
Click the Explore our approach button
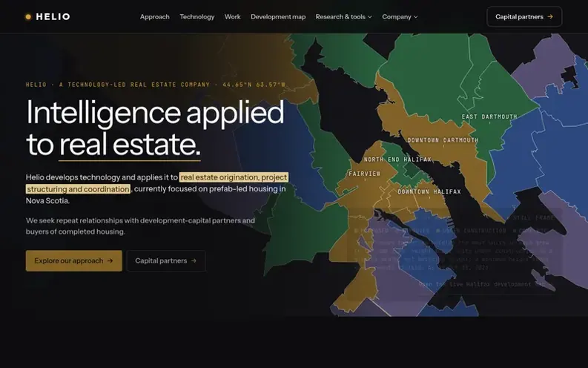coord(74,260)
